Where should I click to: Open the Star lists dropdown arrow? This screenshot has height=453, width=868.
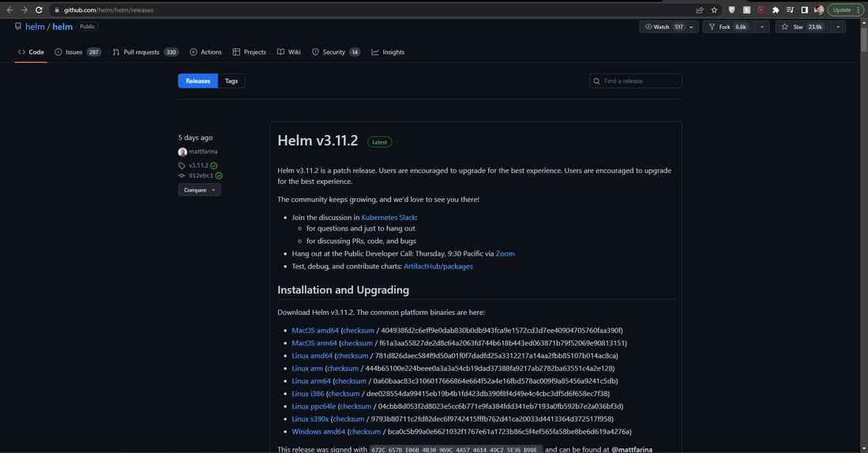pyautogui.click(x=837, y=27)
